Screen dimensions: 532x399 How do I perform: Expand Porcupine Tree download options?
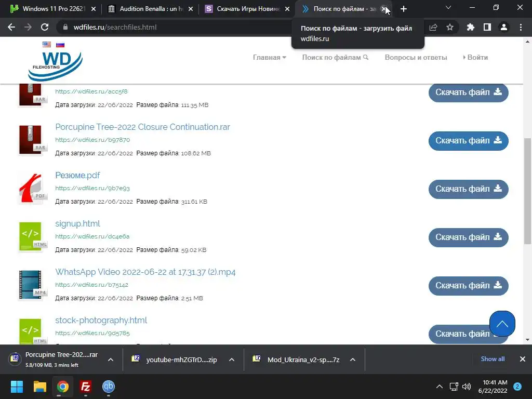111,360
